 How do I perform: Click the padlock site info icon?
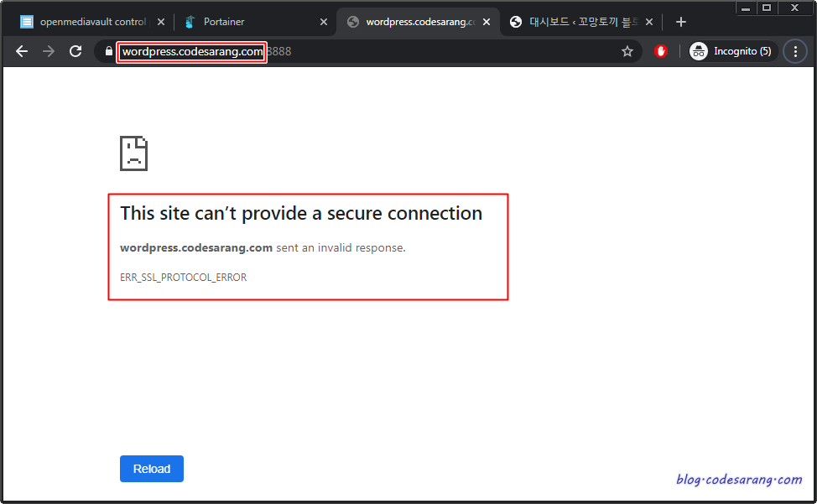pyautogui.click(x=108, y=51)
